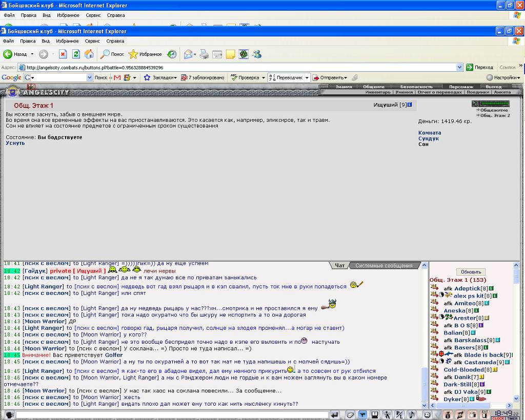
Task: Toggle the music note sound icon
Action: click(x=412, y=415)
